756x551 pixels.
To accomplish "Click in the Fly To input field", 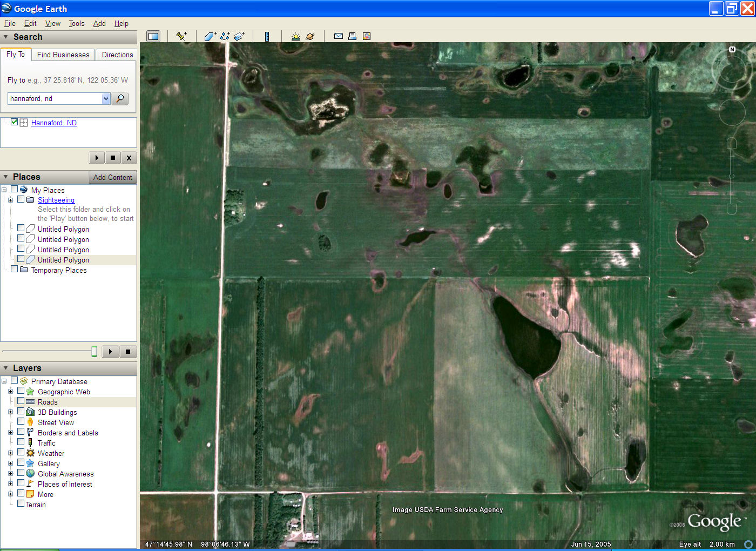I will (55, 98).
